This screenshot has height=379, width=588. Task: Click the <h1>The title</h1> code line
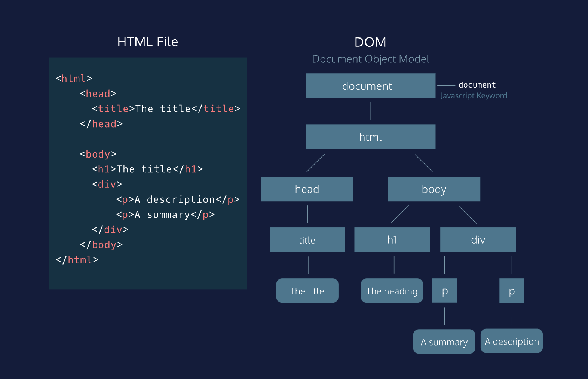[148, 169]
